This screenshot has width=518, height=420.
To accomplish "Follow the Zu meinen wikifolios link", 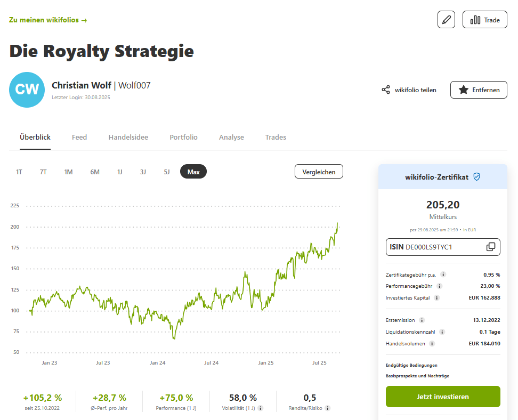I will (x=48, y=20).
